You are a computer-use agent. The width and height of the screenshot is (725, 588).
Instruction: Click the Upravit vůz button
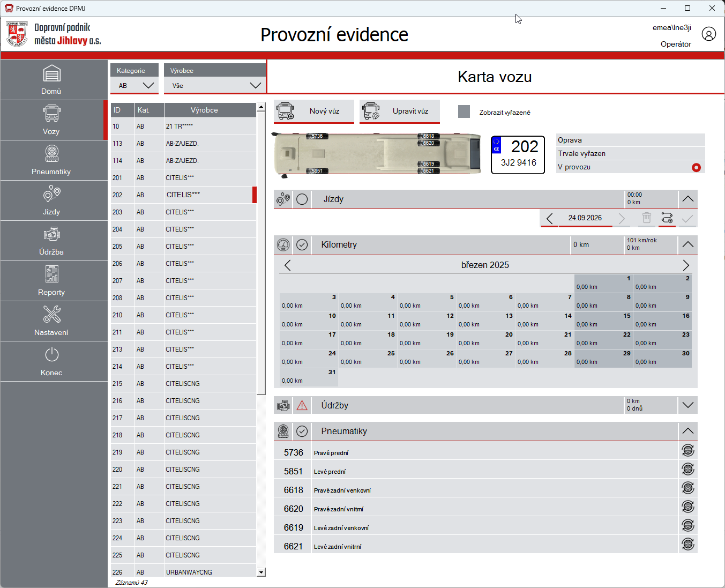[x=400, y=111]
